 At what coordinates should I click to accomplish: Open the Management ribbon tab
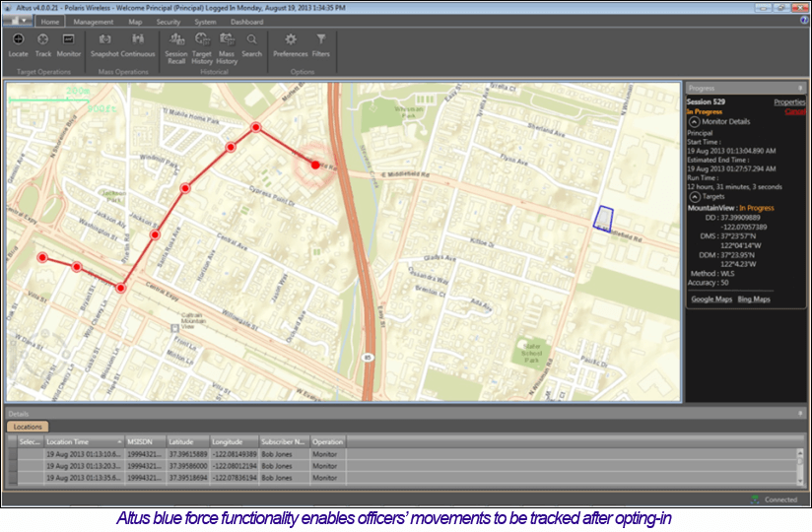click(x=94, y=22)
